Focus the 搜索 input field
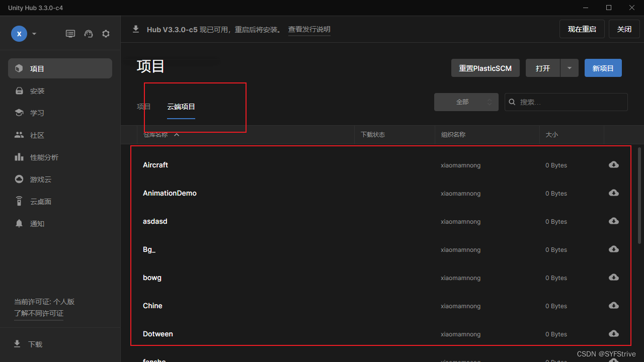Image resolution: width=644 pixels, height=362 pixels. pos(566,102)
